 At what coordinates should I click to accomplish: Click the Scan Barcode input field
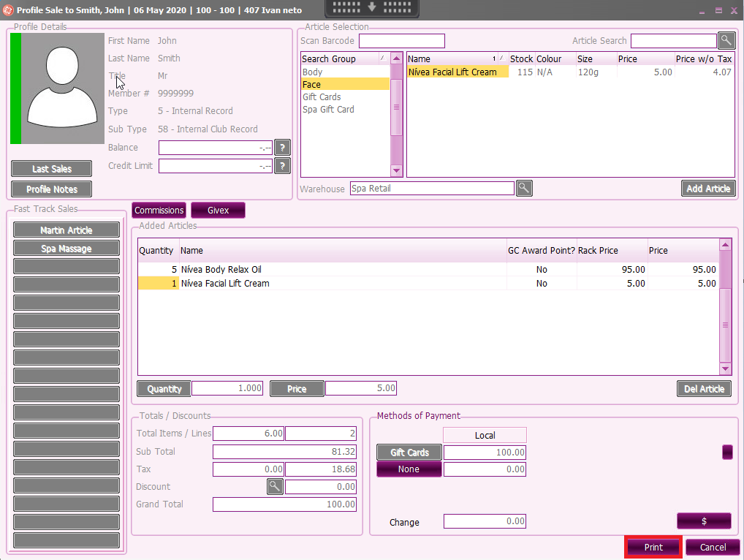(x=402, y=41)
